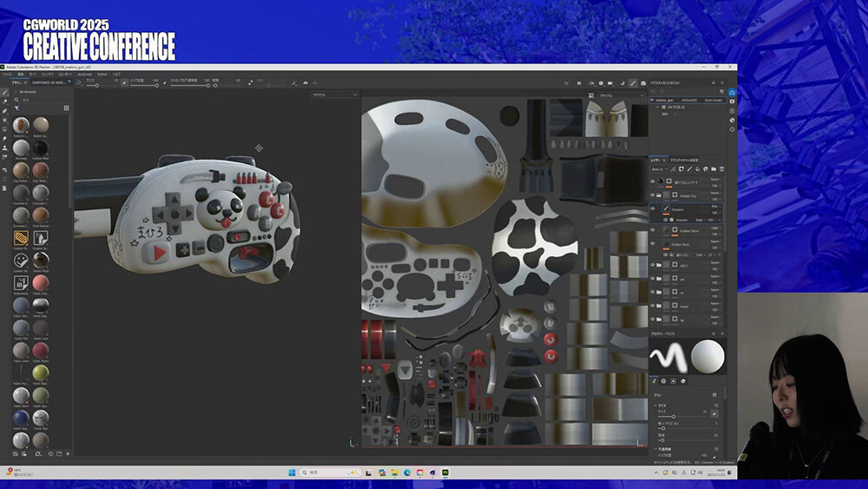The image size is (868, 489).
Task: Select the Eraser tool in left toolbar
Action: (x=4, y=102)
